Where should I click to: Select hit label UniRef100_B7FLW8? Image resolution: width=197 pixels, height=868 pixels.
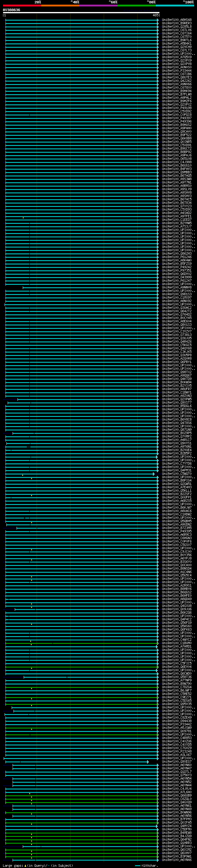(x=177, y=94)
